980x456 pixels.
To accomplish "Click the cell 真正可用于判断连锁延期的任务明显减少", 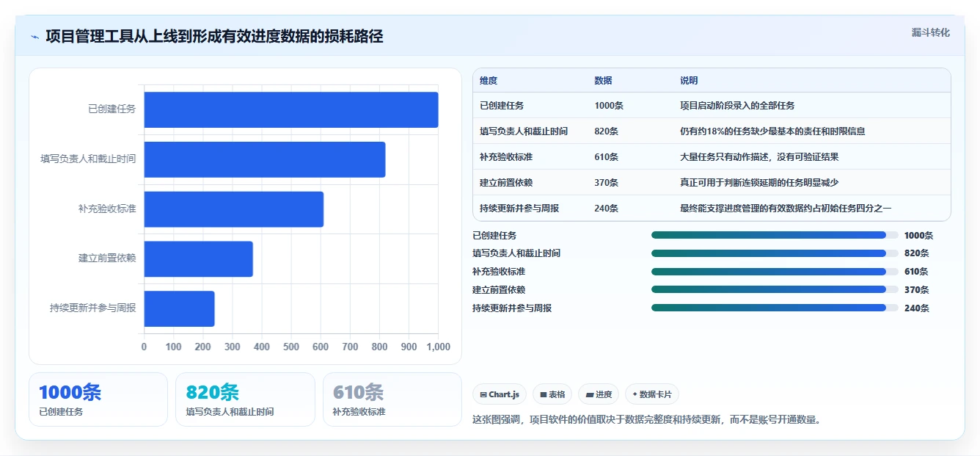I will tap(759, 183).
